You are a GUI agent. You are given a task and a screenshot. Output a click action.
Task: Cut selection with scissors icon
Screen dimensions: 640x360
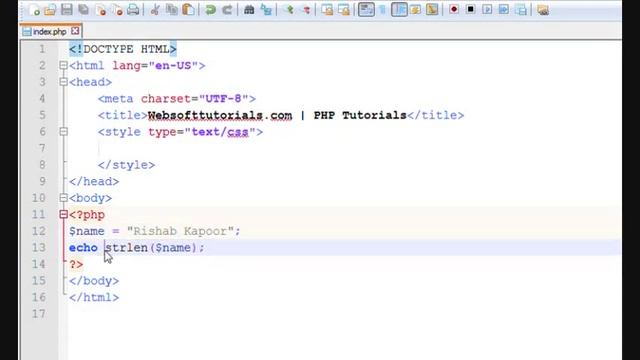(155, 9)
